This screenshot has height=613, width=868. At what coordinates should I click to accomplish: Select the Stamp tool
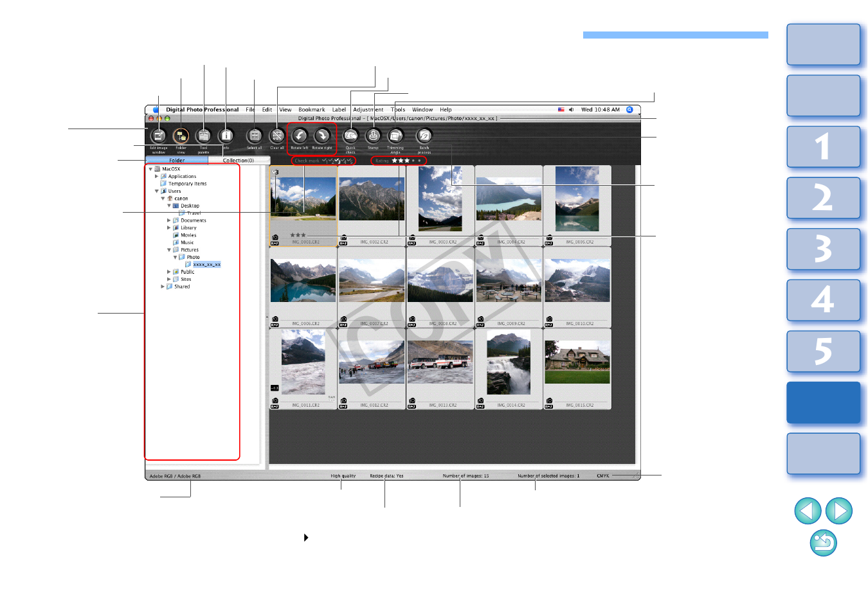373,136
